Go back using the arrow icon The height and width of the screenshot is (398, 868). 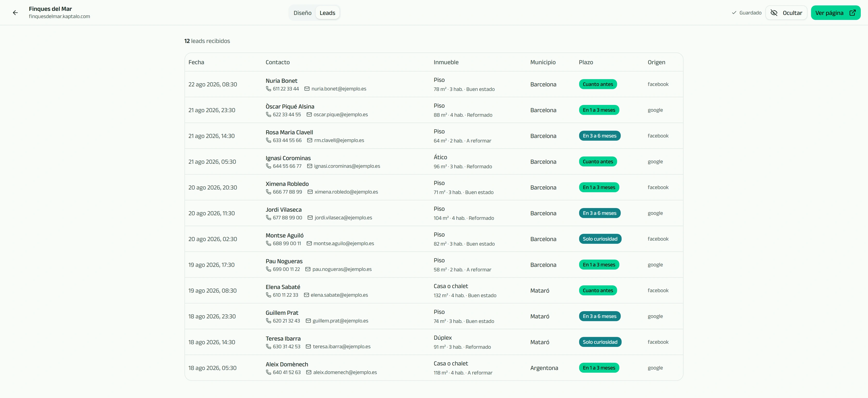pyautogui.click(x=15, y=13)
